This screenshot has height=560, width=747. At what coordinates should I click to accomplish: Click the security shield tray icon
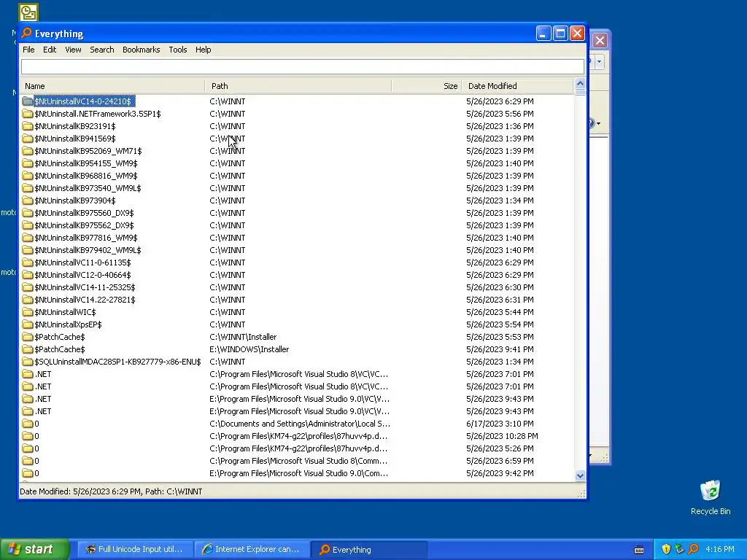pyautogui.click(x=666, y=549)
